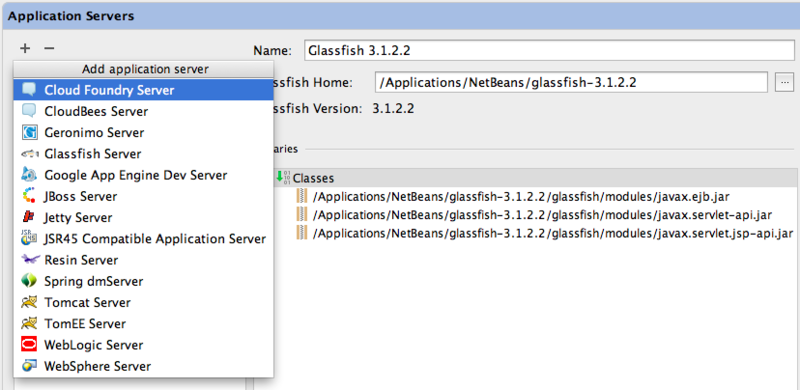Screen dimensions: 800x390
Task: Select JBoss Server entry
Action: pyautogui.click(x=143, y=197)
